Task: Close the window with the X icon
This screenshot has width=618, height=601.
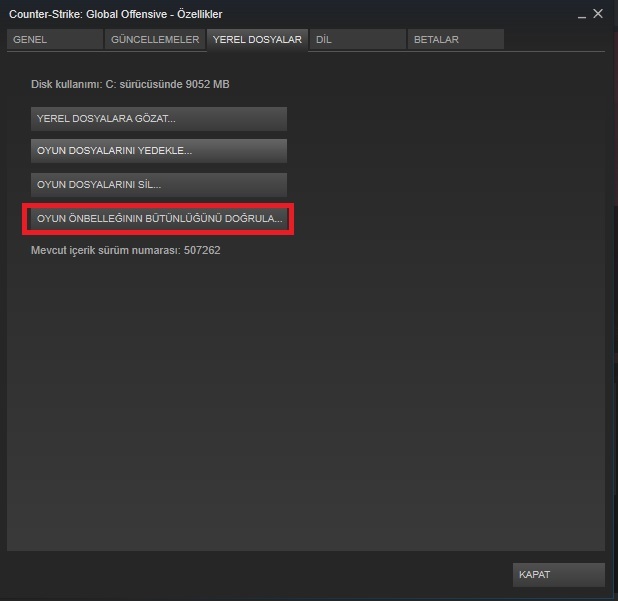Action: click(x=598, y=14)
